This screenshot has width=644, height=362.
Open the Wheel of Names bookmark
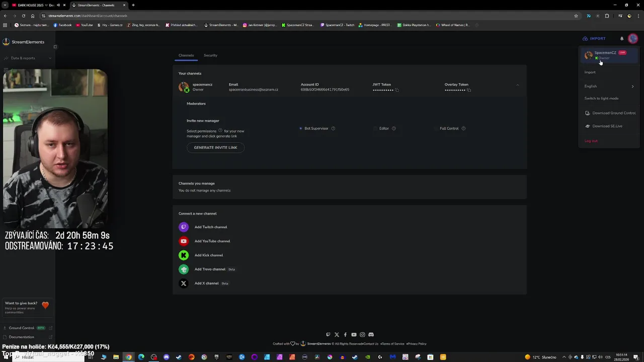click(x=453, y=25)
